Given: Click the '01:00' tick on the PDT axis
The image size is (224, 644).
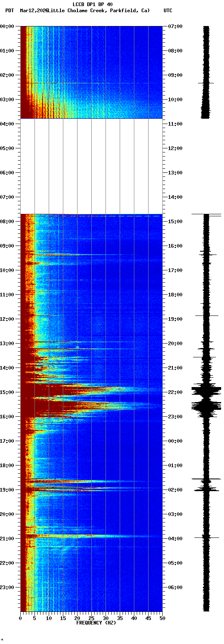Looking at the screenshot, I should (7, 50).
